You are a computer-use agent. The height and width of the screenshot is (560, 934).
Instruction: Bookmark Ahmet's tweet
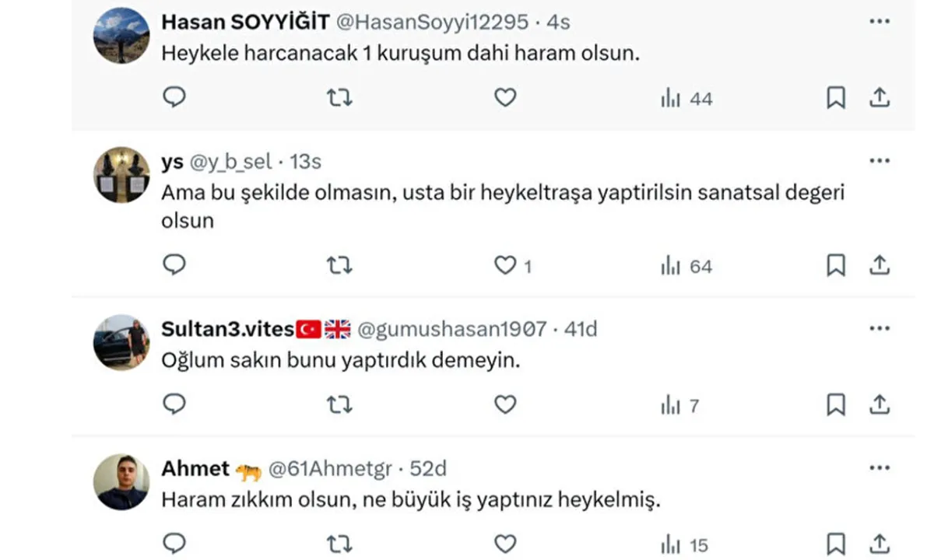pos(835,543)
